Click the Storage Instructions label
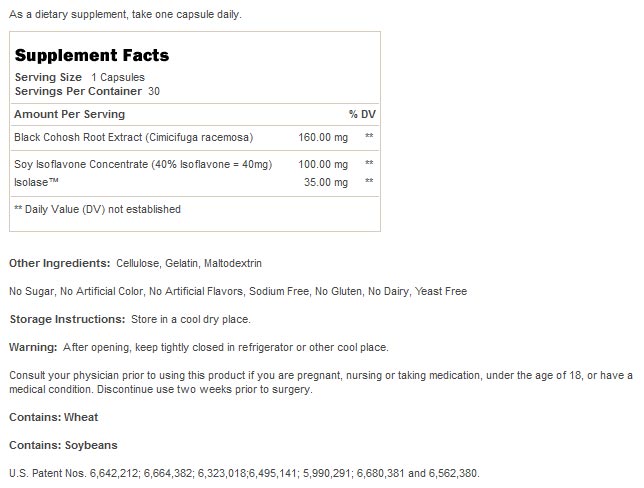This screenshot has height=488, width=644. click(65, 319)
